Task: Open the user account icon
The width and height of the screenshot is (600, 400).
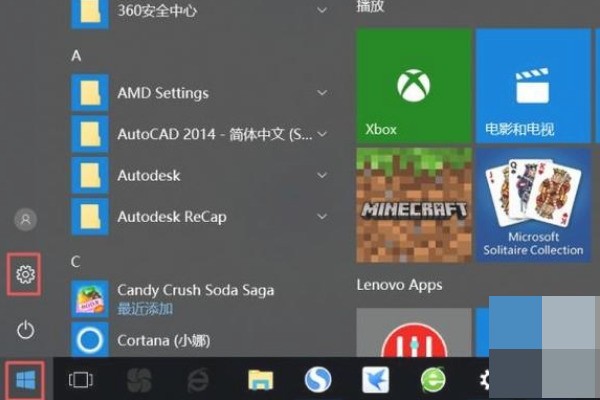Action: (26, 220)
